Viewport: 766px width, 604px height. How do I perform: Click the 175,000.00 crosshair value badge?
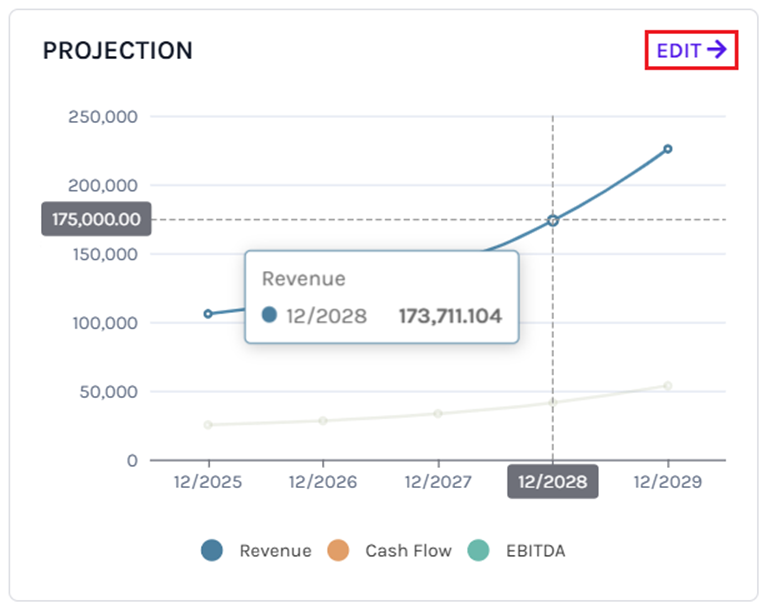96,219
